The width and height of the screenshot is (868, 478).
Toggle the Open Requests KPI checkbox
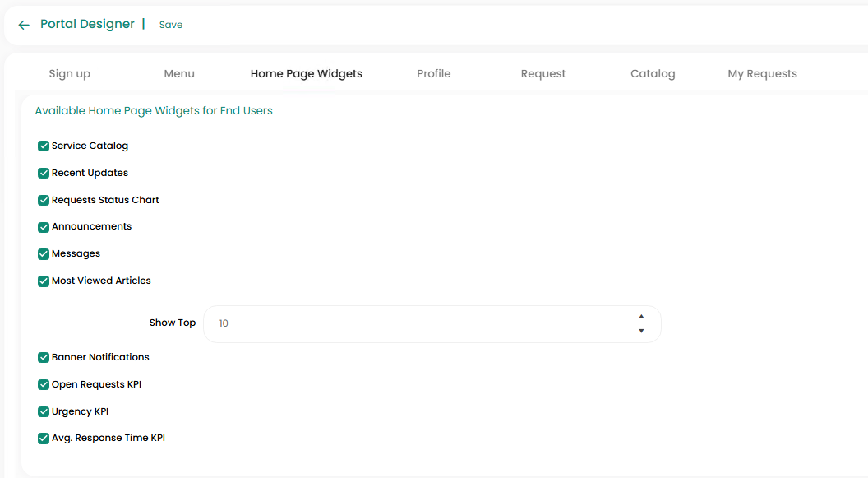[44, 384]
